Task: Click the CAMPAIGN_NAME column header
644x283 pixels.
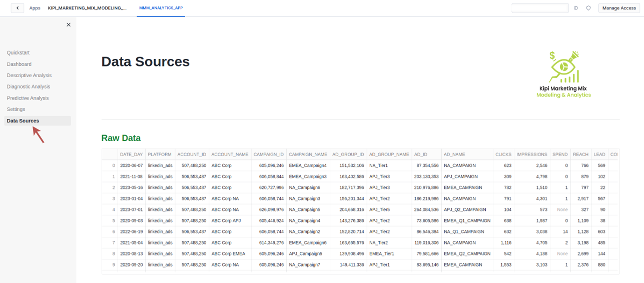Action: click(308, 154)
